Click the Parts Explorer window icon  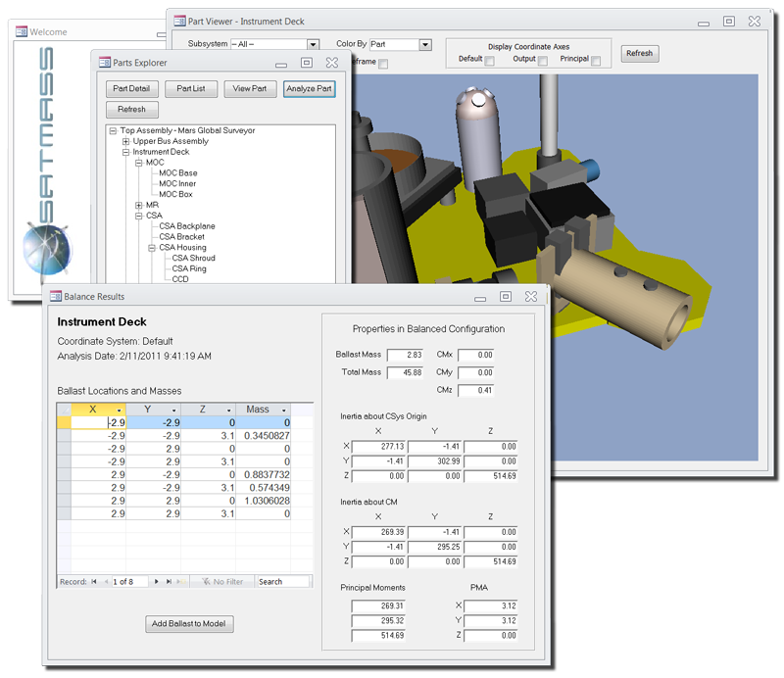105,63
